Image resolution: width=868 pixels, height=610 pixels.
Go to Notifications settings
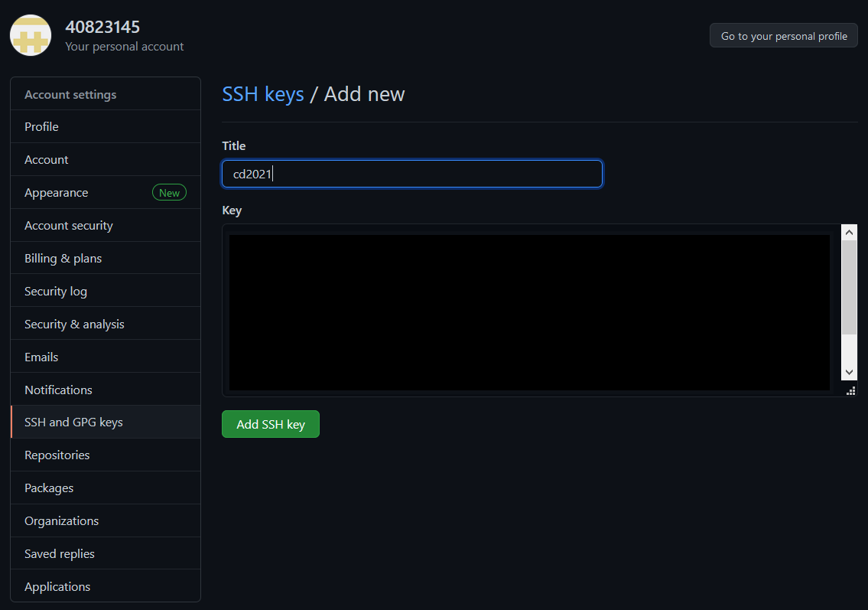coord(106,390)
